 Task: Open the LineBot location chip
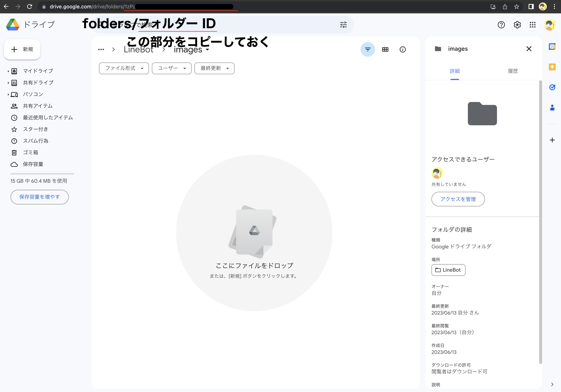448,270
